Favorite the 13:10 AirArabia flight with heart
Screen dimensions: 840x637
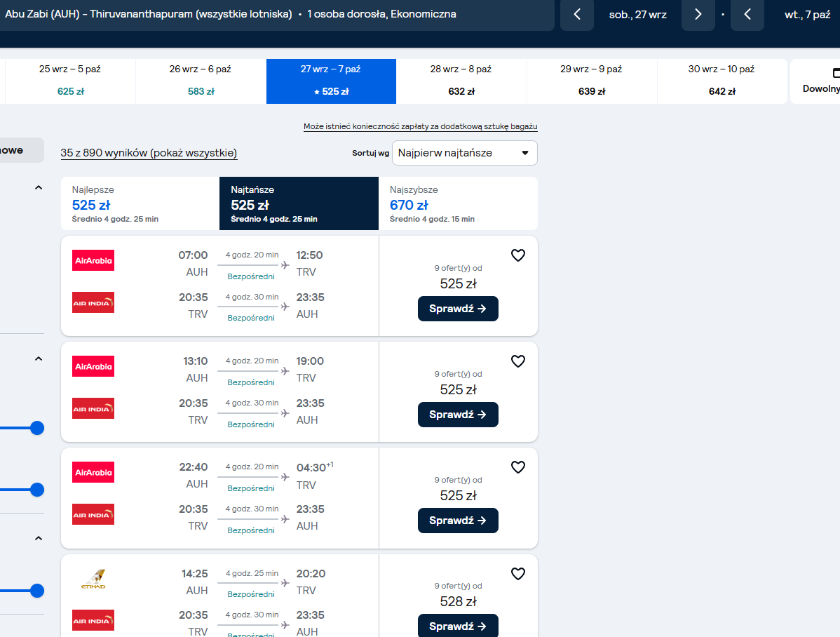pyautogui.click(x=517, y=361)
